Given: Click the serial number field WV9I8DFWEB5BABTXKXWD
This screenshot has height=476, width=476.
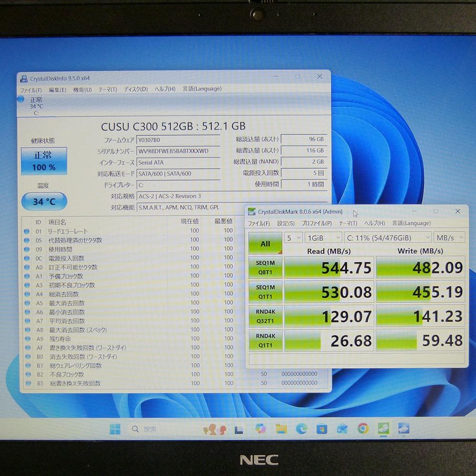Looking at the screenshot, I should (178, 151).
